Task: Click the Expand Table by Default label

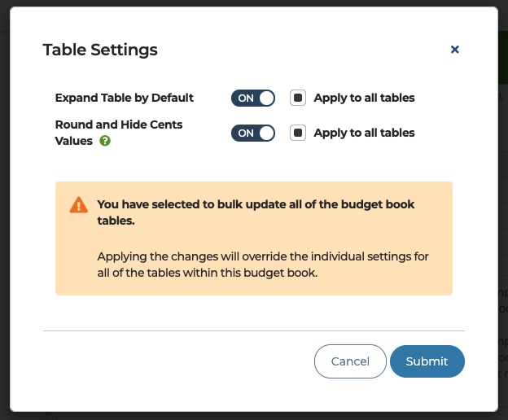Action: pos(124,98)
